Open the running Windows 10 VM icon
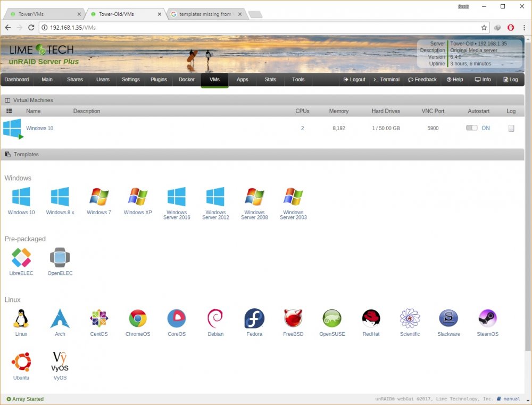The image size is (532, 405). click(13, 129)
